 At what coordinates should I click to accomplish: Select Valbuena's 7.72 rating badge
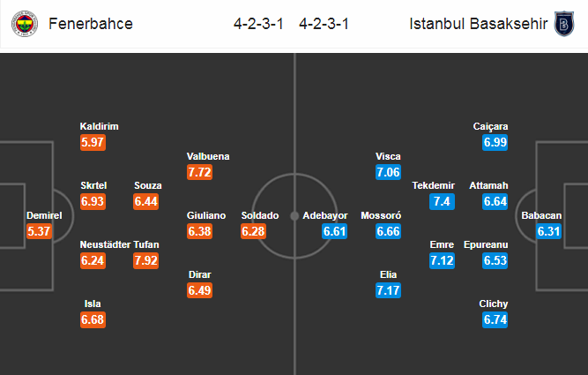199,172
